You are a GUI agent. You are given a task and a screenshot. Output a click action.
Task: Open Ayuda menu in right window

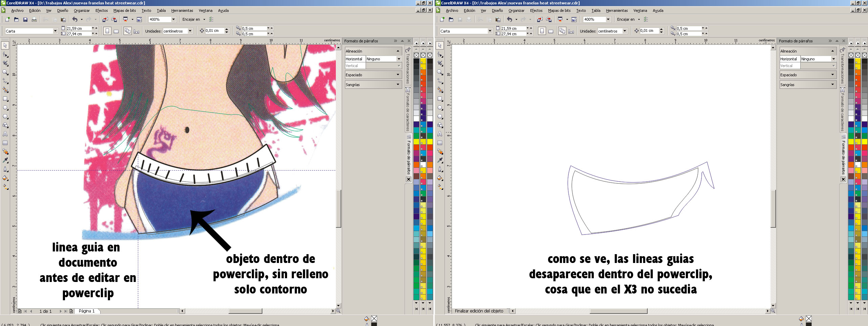(x=658, y=11)
